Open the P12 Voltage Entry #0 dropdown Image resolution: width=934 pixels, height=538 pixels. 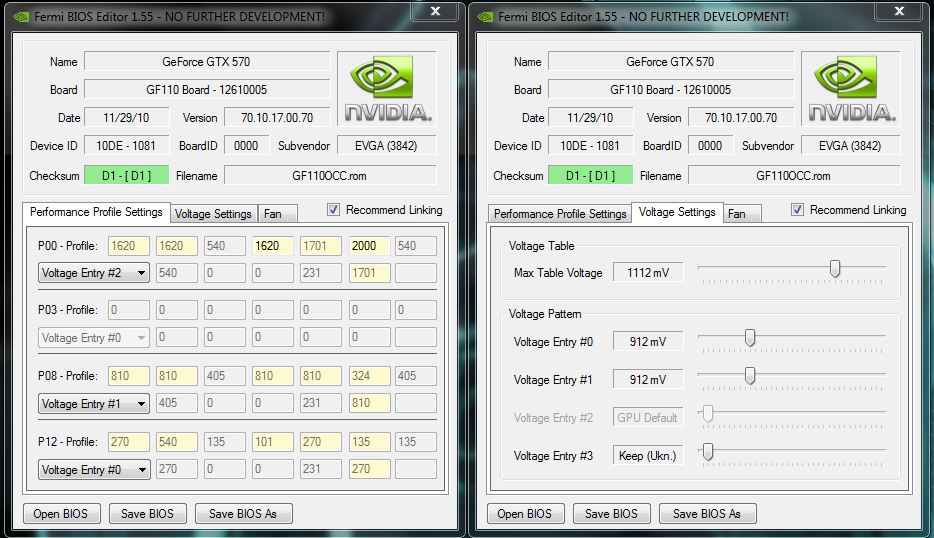[x=94, y=469]
